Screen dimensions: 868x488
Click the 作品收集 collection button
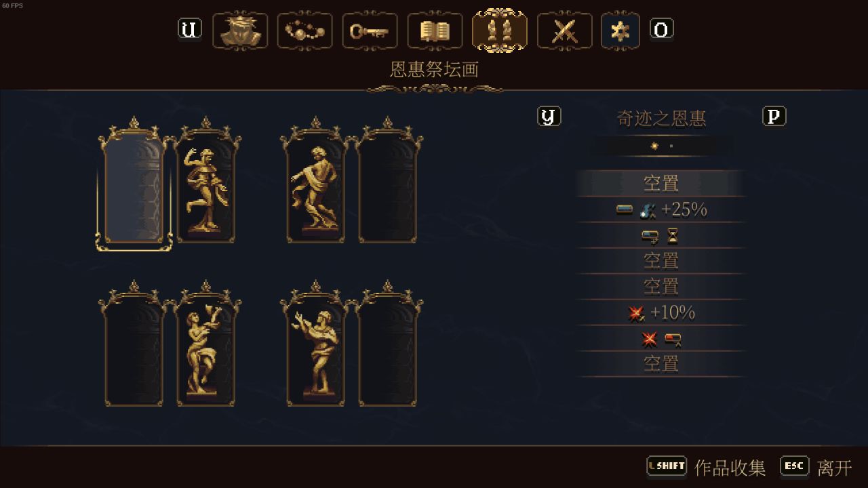coord(707,467)
